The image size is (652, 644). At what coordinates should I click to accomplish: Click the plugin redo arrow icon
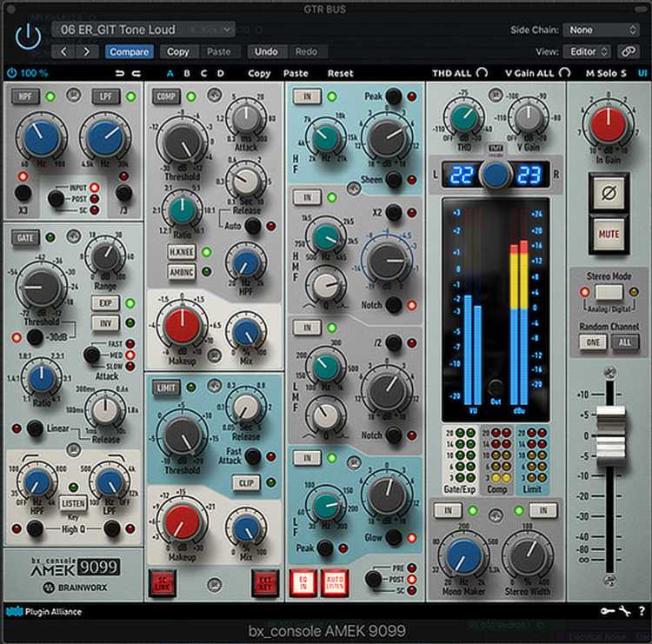136,74
